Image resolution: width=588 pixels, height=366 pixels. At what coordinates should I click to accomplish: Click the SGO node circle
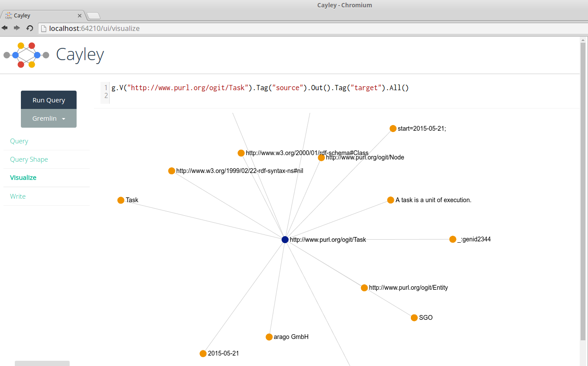[x=414, y=318]
